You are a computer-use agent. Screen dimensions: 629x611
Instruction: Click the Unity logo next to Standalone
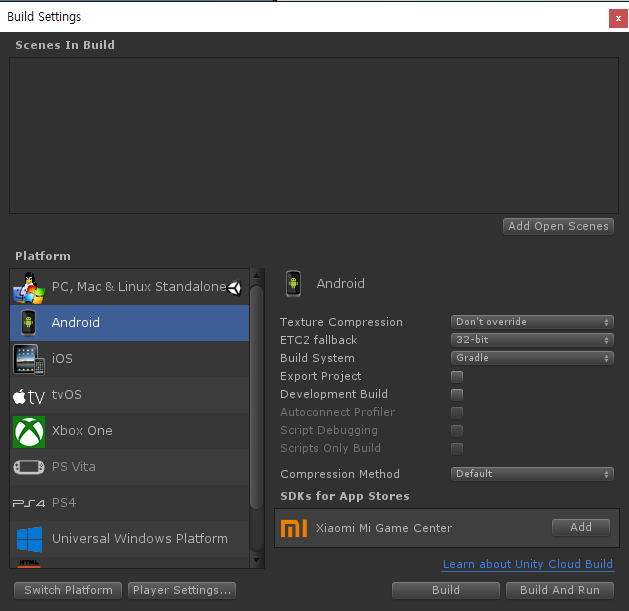(x=235, y=287)
